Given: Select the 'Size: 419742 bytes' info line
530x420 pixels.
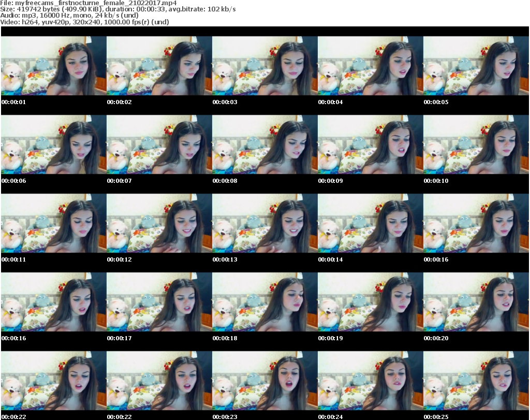Looking at the screenshot, I should click(118, 9).
